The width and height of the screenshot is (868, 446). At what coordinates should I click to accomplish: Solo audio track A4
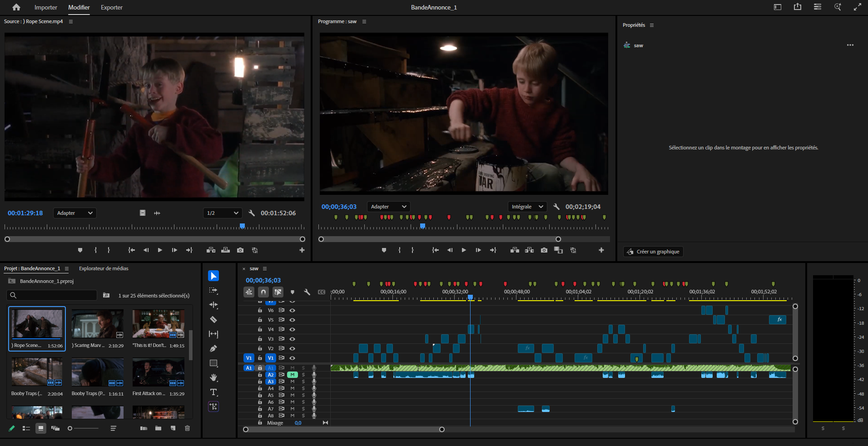(303, 388)
